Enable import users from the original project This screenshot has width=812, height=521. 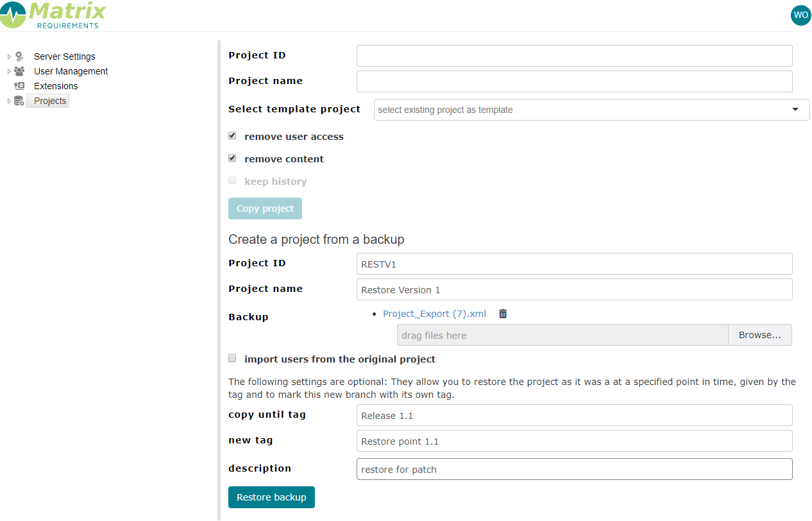[232, 359]
